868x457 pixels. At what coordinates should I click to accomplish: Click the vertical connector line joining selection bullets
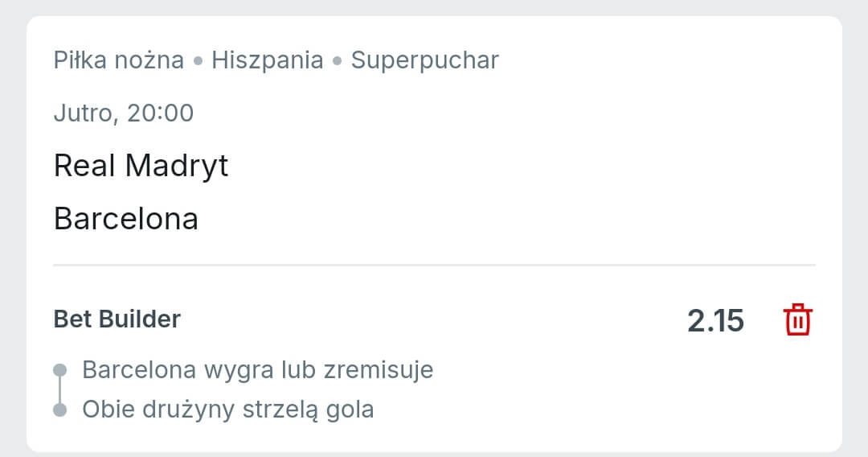[59, 390]
